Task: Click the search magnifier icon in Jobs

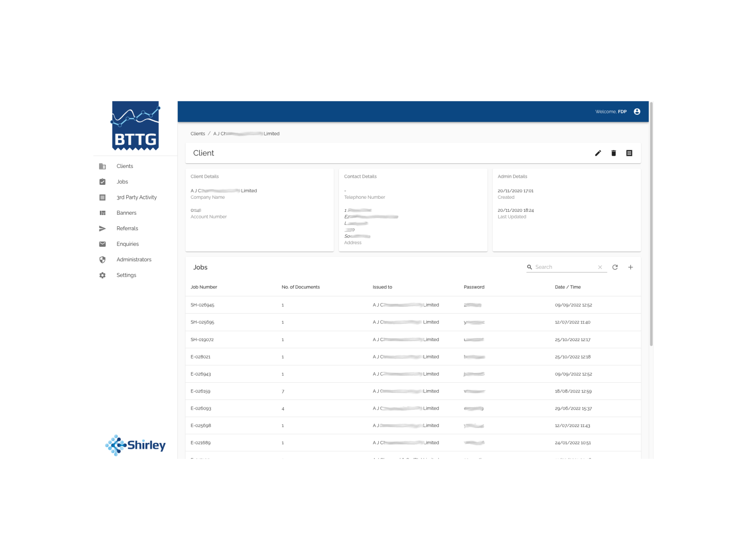Action: tap(529, 267)
